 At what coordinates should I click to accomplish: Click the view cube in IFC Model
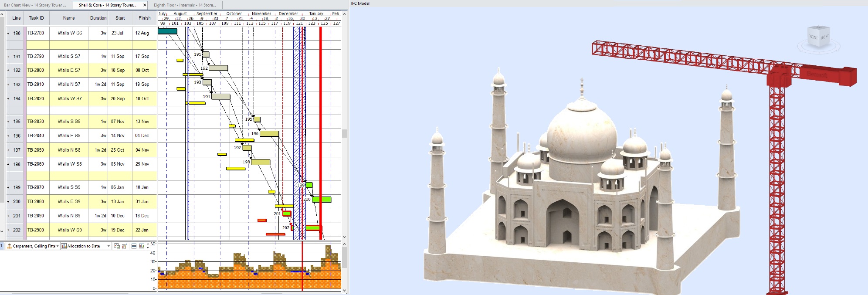(818, 37)
